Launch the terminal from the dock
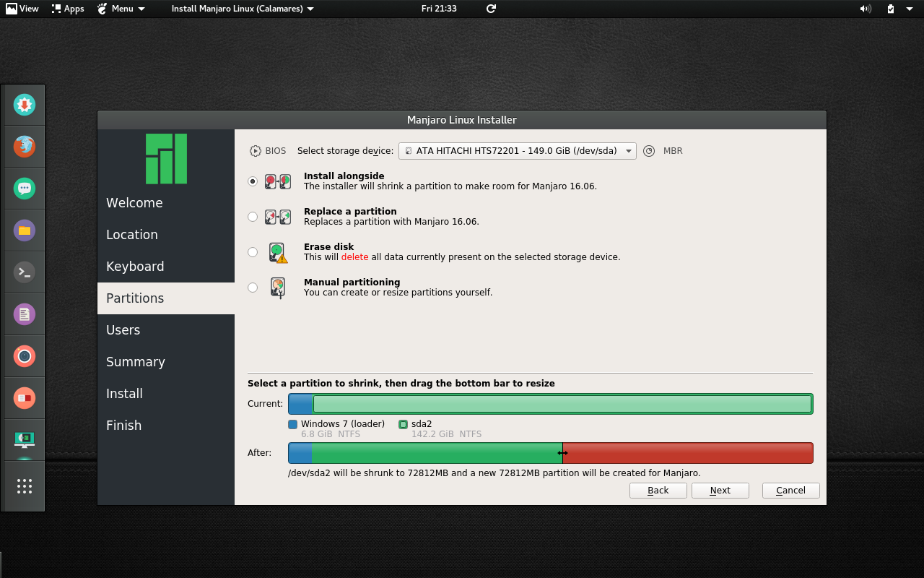The image size is (924, 578). click(x=25, y=272)
